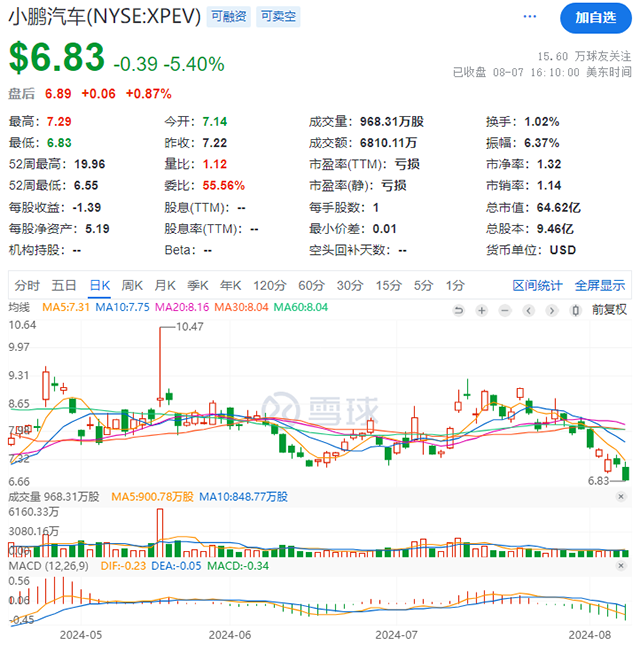This screenshot has width=640, height=645.
Task: Switch to the 分时 intraday tab
Action: [x=27, y=285]
